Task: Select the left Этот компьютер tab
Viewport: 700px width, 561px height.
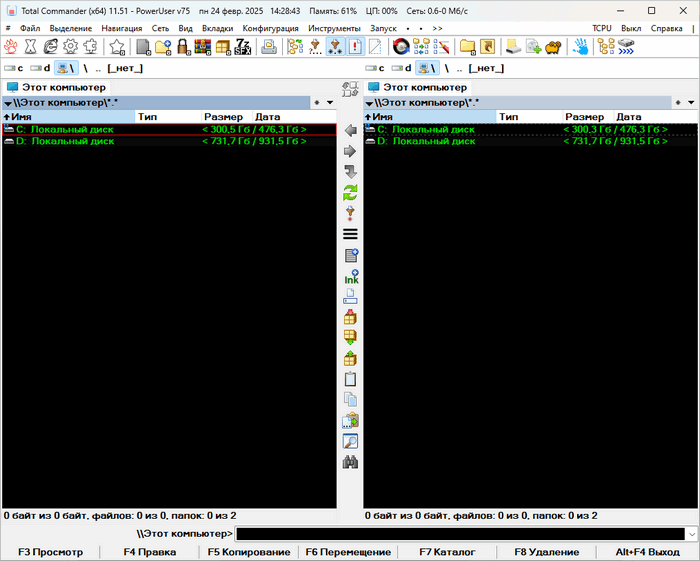Action: (56, 87)
